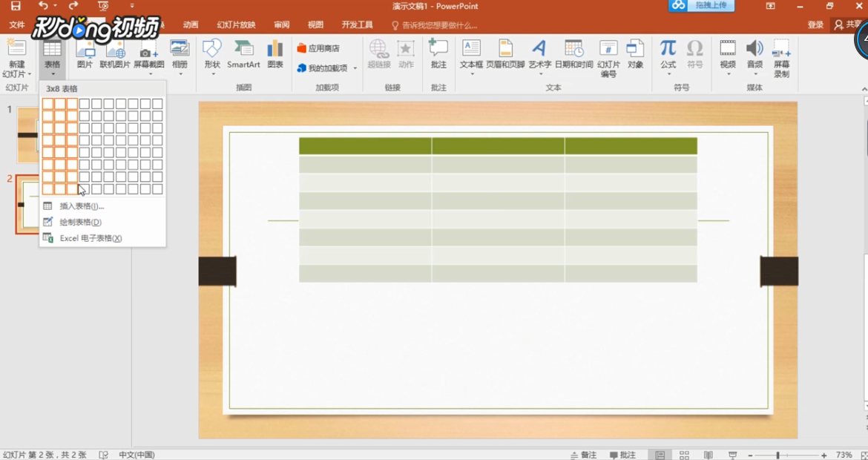Click the first cell of the table grid
The width and height of the screenshot is (868, 460).
click(47, 104)
